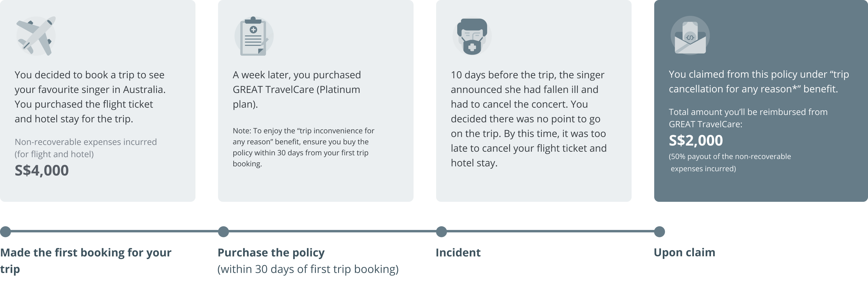Viewport: 868px width, 281px height.
Task: Click the airplane icon
Action: (36, 36)
